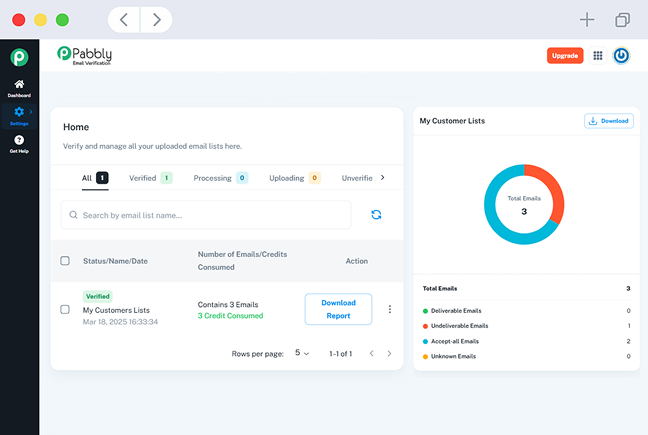Open the apps grid menu
The image size is (648, 435).
pyautogui.click(x=598, y=56)
